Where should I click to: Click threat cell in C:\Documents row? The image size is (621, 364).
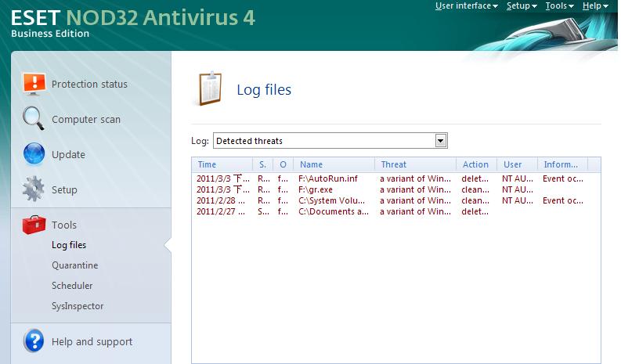click(415, 212)
